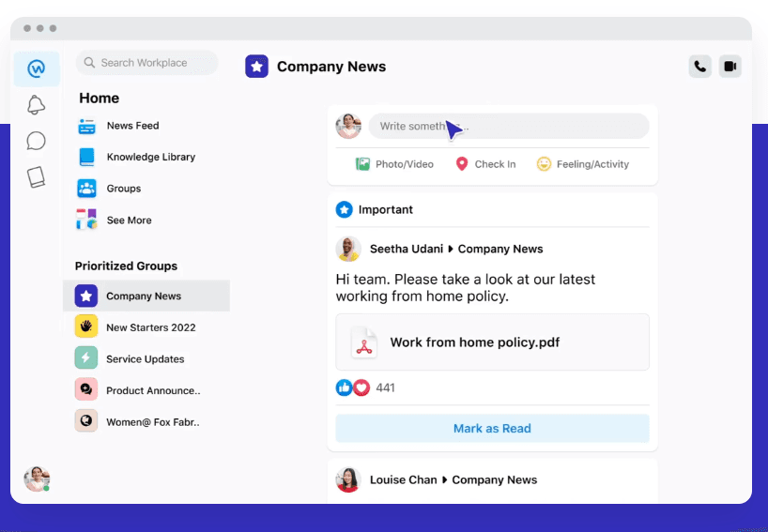This screenshot has height=532, width=768.
Task: Open Seetha Udani profile name
Action: 407,249
